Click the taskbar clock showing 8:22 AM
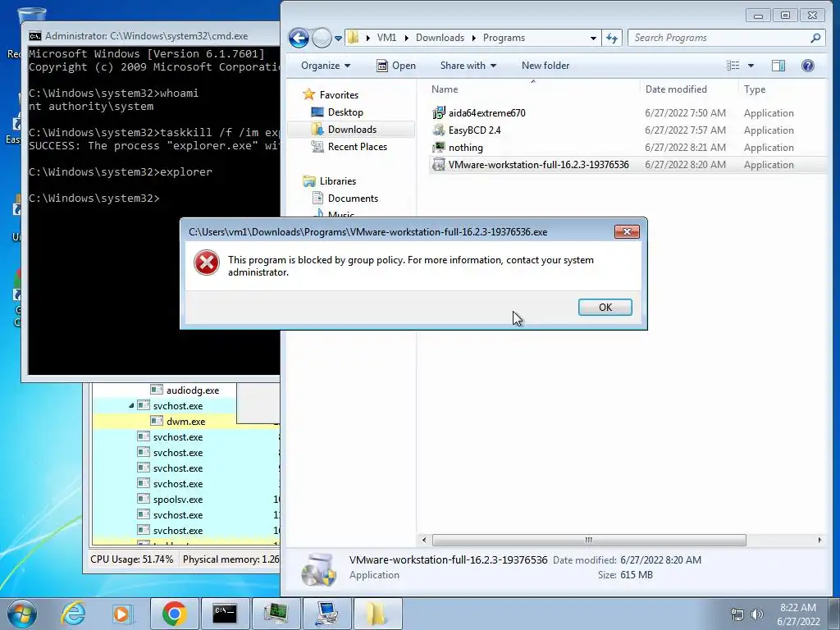The height and width of the screenshot is (630, 840). pyautogui.click(x=798, y=614)
